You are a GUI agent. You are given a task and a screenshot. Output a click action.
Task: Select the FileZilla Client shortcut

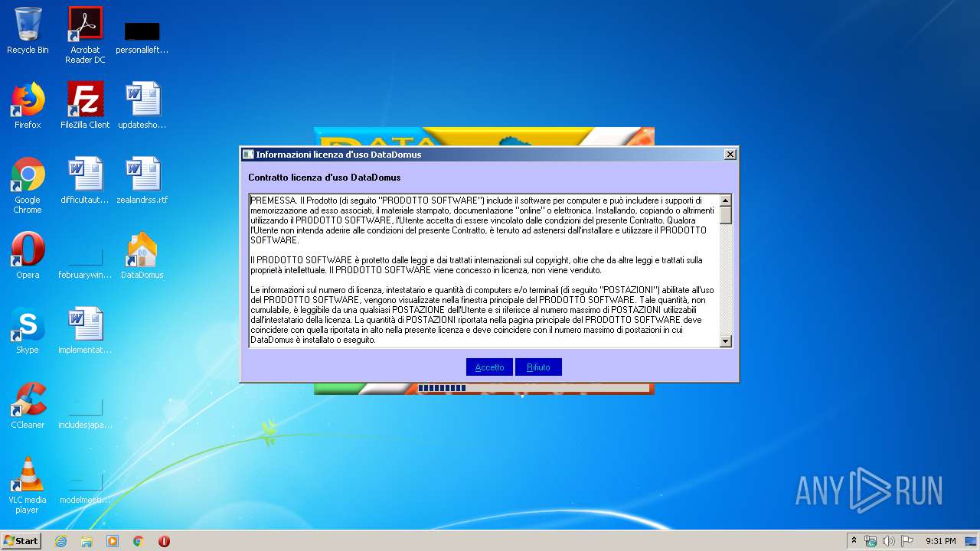85,106
